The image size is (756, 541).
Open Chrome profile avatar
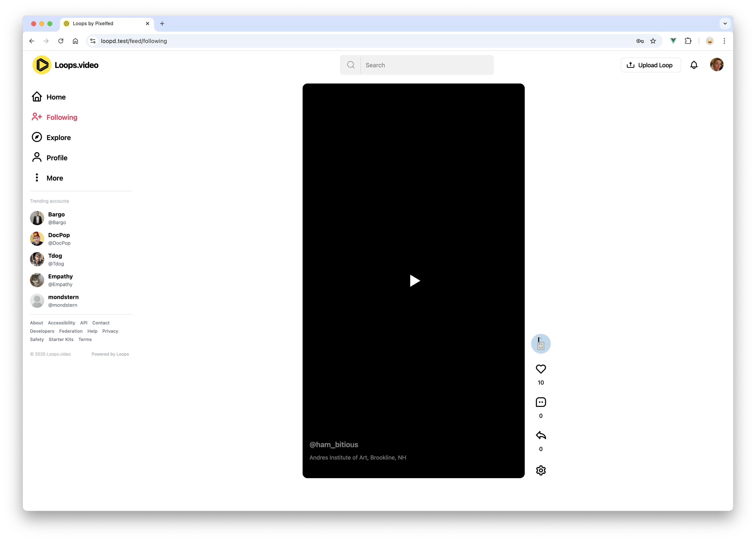[709, 41]
